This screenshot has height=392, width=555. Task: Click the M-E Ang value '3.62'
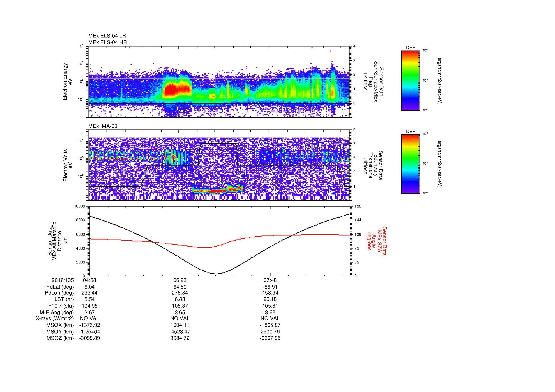pos(270,313)
